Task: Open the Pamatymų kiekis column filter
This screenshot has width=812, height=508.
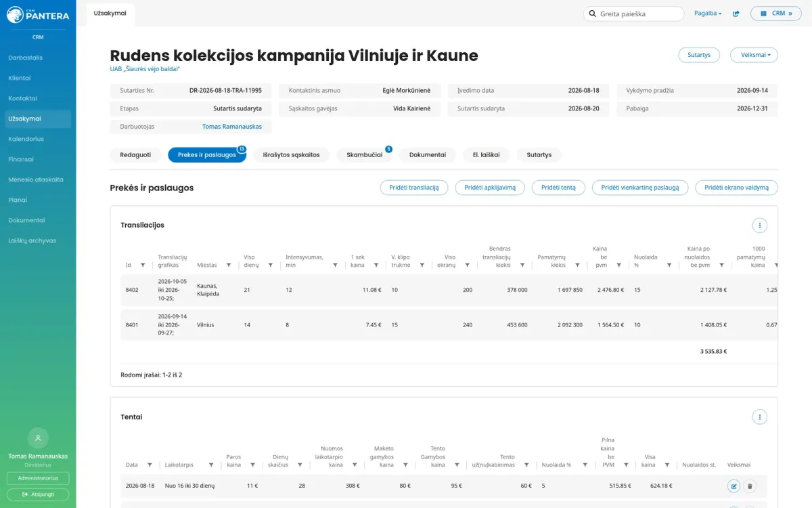Action: (x=577, y=266)
